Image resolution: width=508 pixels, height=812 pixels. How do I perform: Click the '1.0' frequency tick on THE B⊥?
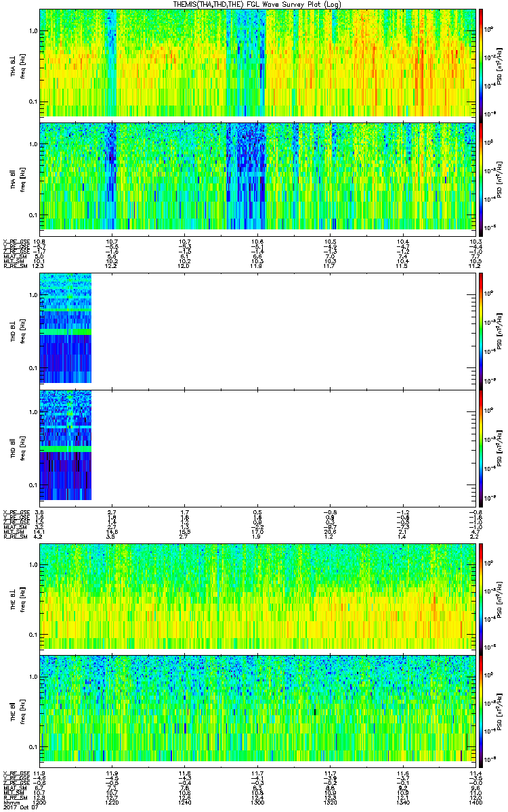click(x=33, y=564)
